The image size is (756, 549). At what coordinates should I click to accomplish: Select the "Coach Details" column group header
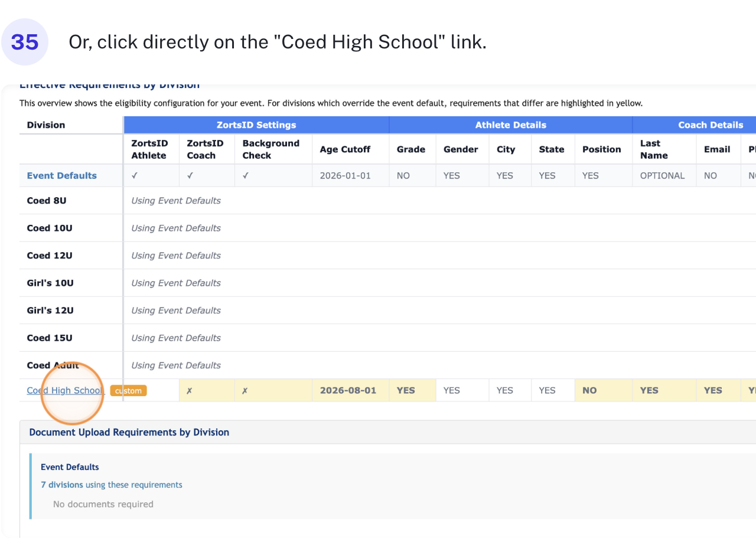(693, 125)
